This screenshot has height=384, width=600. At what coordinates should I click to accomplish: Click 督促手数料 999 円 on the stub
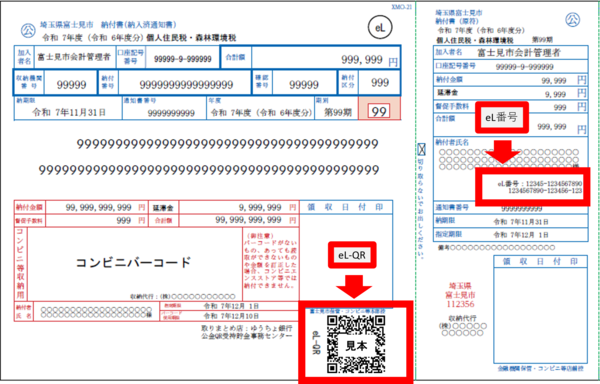click(570, 107)
